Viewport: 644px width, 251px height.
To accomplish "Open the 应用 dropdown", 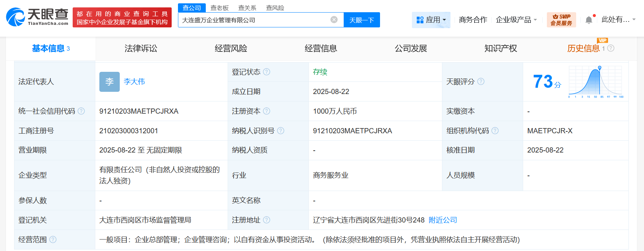I will [431, 20].
